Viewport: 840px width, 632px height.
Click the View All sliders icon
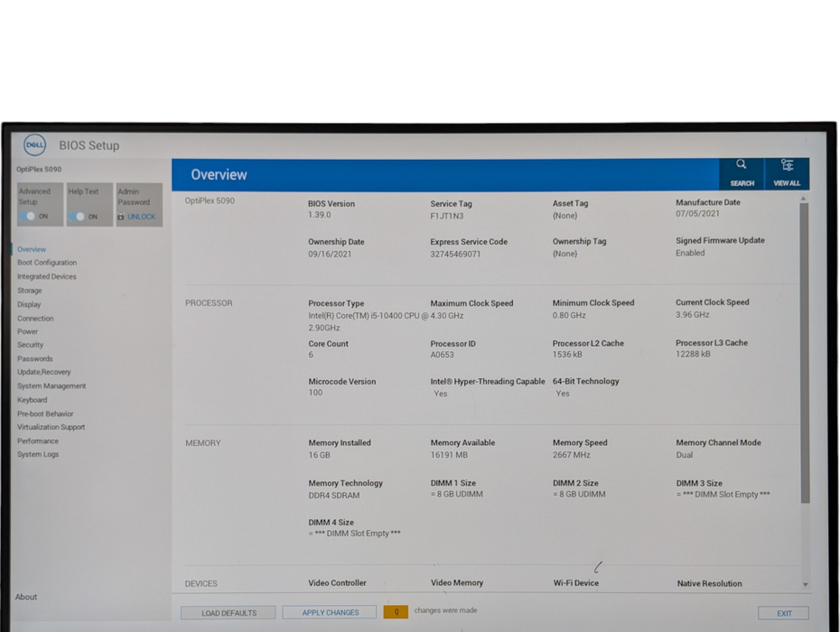(787, 165)
